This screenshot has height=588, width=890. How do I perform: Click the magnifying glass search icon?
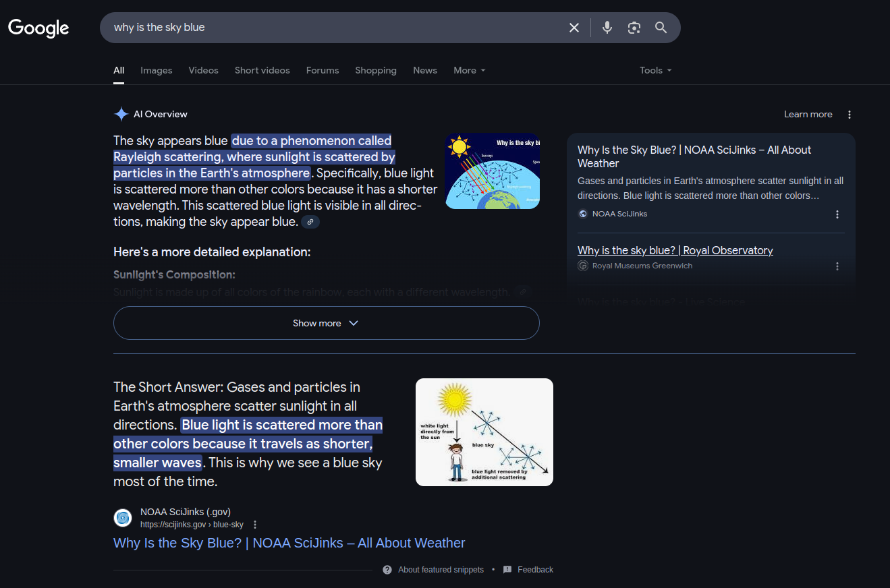point(661,28)
